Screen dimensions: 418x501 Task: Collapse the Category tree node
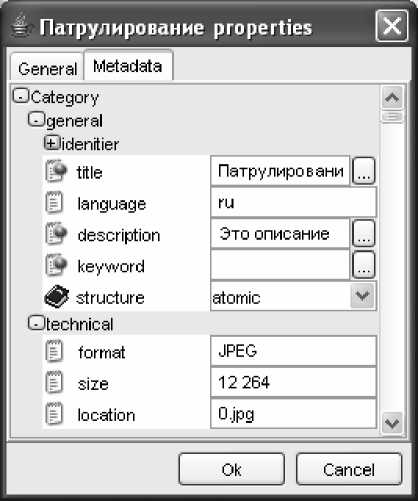click(21, 96)
